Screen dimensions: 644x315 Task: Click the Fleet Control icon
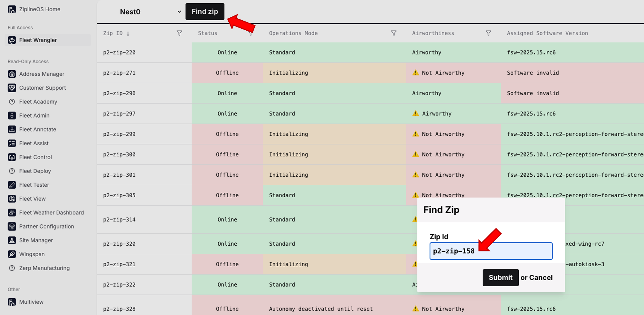pyautogui.click(x=12, y=157)
